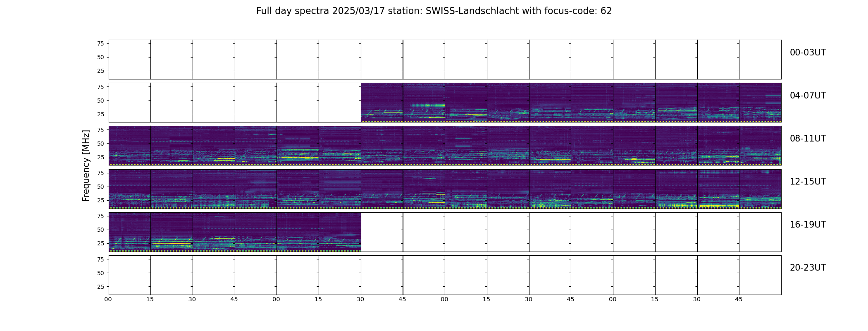
Task: Click the 50 tick label of the 04-07UT row
Action: (x=100, y=101)
